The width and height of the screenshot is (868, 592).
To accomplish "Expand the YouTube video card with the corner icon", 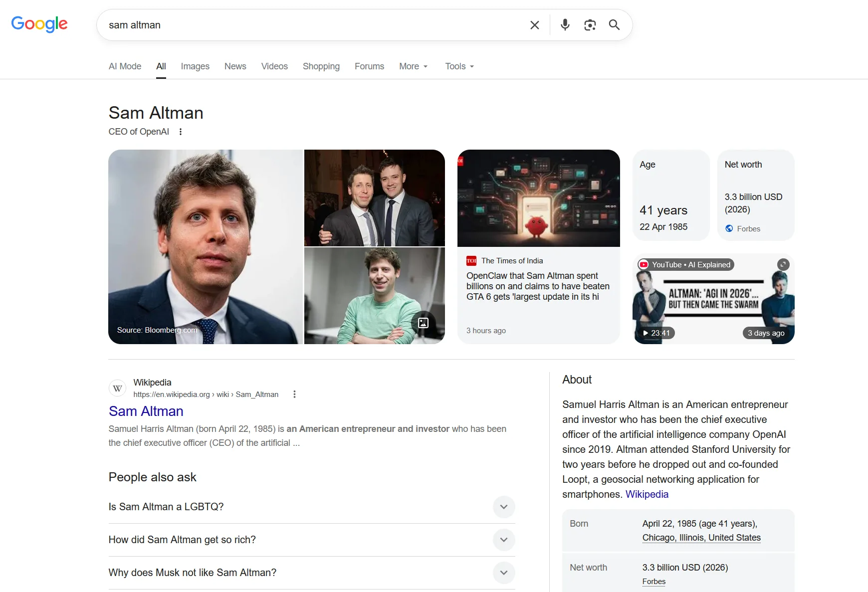I will tap(783, 264).
